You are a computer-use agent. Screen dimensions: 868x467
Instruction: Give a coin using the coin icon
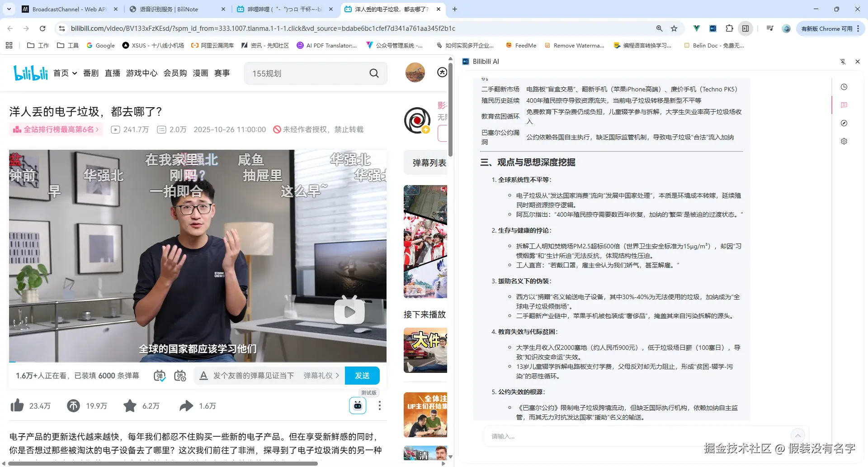(73, 405)
